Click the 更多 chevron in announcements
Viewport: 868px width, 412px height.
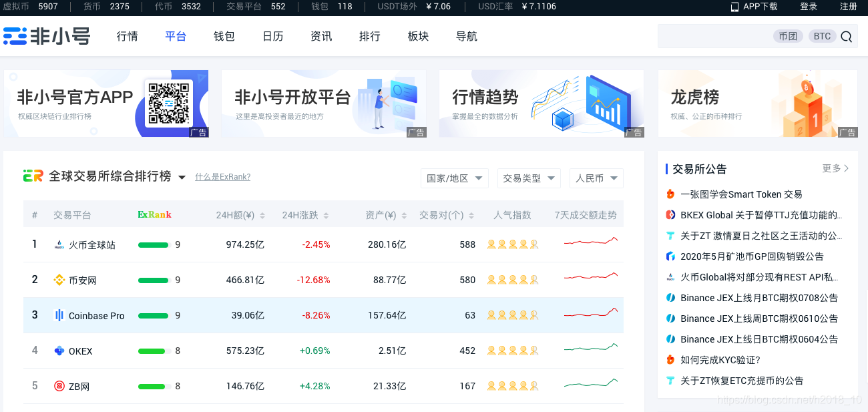tap(847, 168)
